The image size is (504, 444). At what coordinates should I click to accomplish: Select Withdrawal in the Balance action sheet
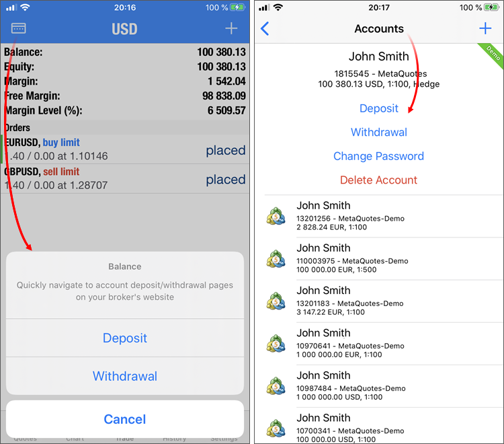125,376
